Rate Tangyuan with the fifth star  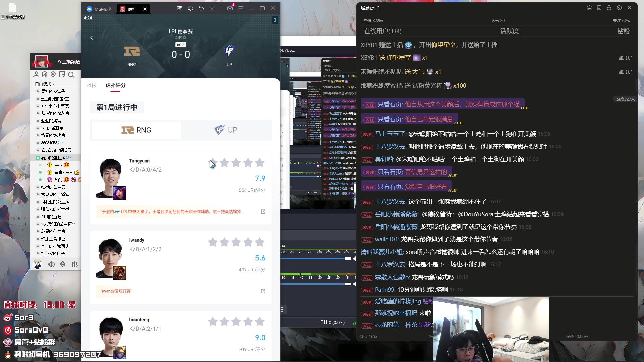pos(260,163)
